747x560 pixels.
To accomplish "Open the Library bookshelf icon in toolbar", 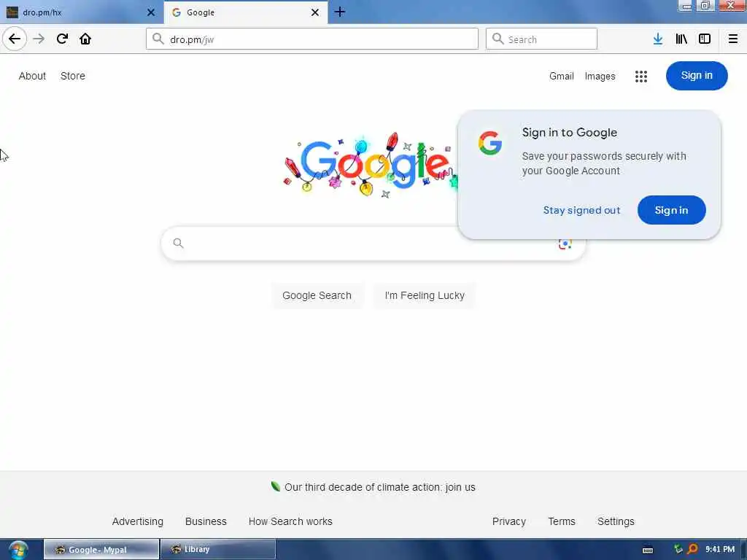I will click(681, 39).
